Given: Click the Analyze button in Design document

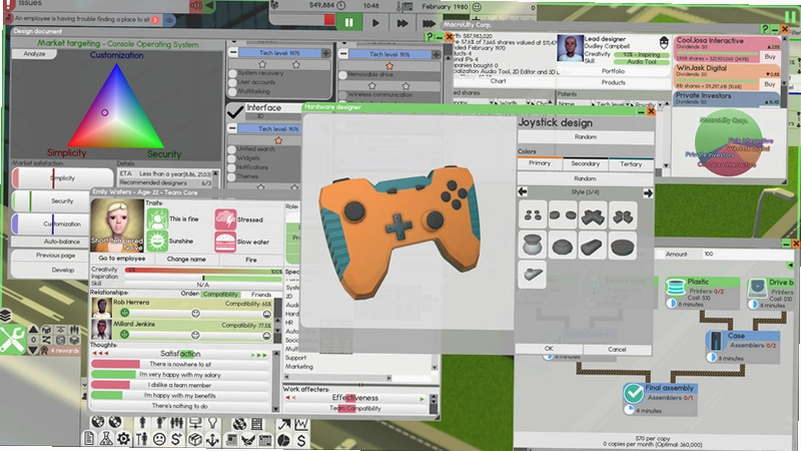Looking at the screenshot, I should (34, 54).
